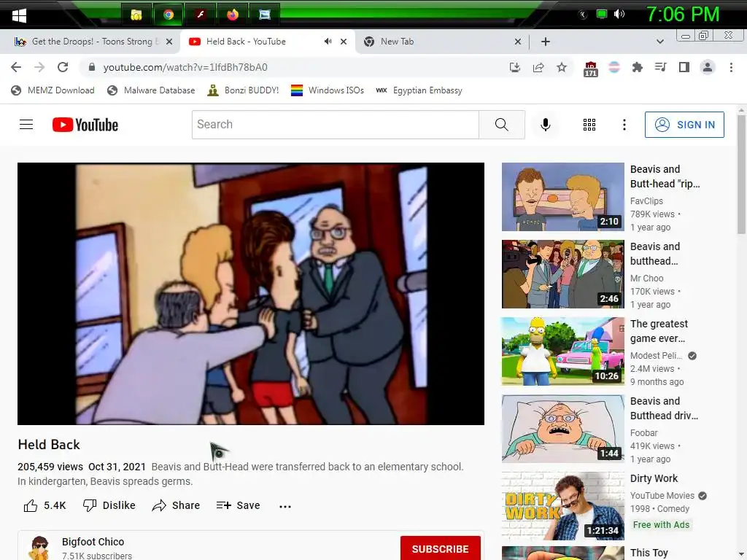Open the MEMZ Download bookmark
Screen dimensions: 747x560
[53, 90]
